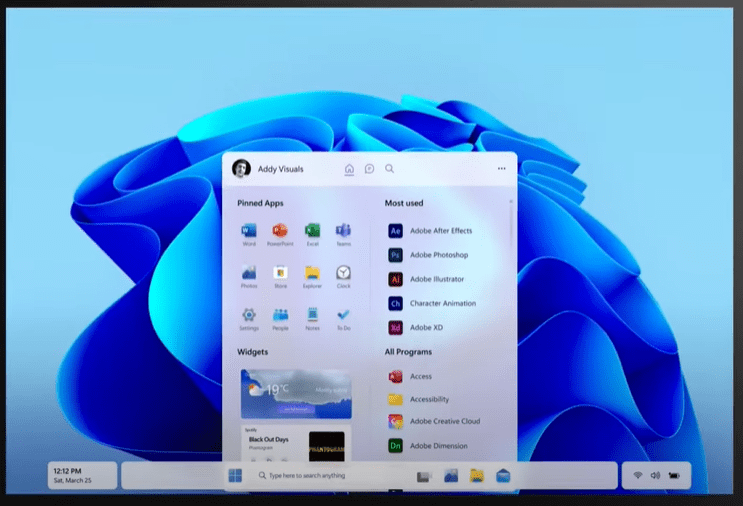The width and height of the screenshot is (743, 506).
Task: Click the Most used heading
Action: tap(404, 203)
